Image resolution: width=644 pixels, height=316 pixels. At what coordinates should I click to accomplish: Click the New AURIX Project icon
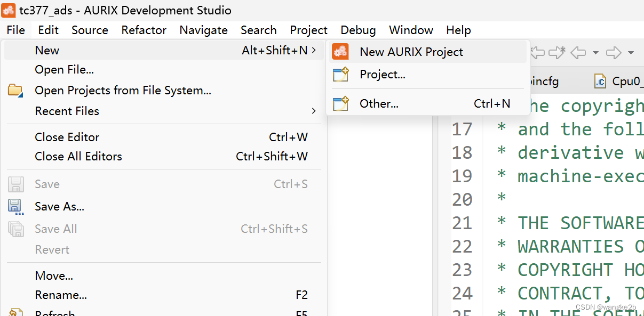pyautogui.click(x=340, y=52)
